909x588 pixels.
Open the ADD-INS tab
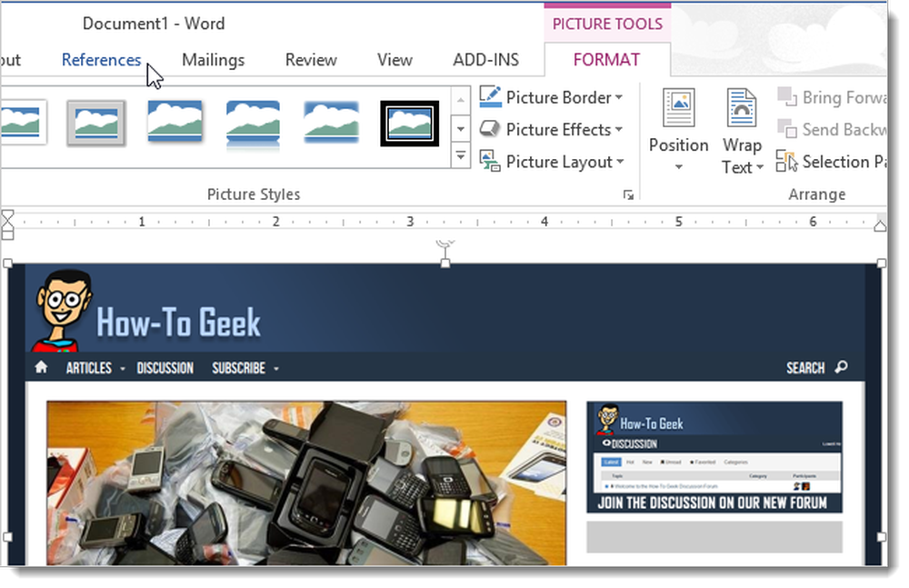tap(485, 60)
